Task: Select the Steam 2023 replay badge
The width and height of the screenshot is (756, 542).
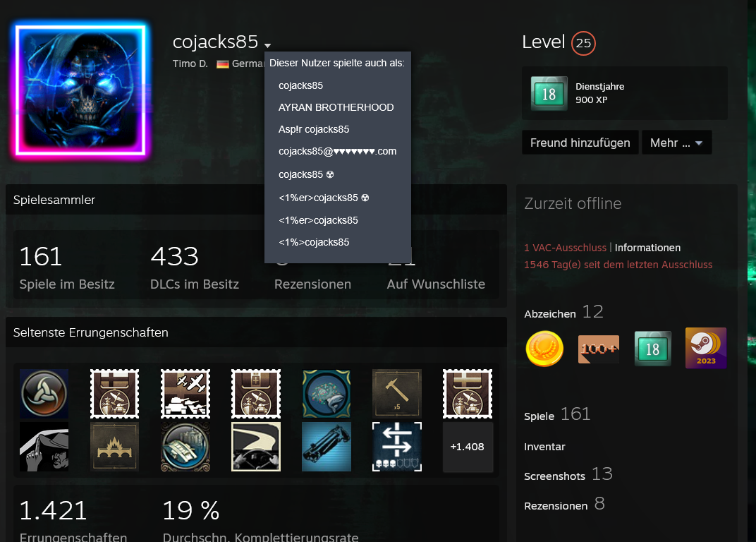Action: pyautogui.click(x=706, y=348)
